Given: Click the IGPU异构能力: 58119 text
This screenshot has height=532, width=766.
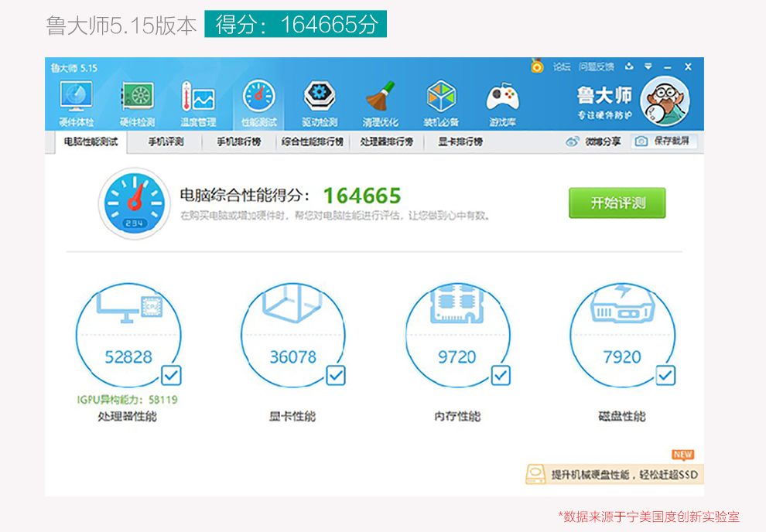Looking at the screenshot, I should coord(128,400).
